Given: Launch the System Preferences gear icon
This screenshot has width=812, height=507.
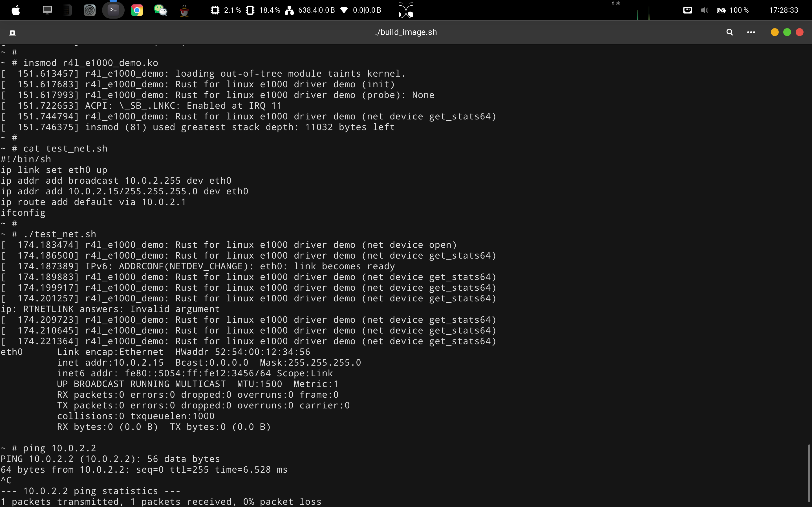Looking at the screenshot, I should click(x=90, y=10).
